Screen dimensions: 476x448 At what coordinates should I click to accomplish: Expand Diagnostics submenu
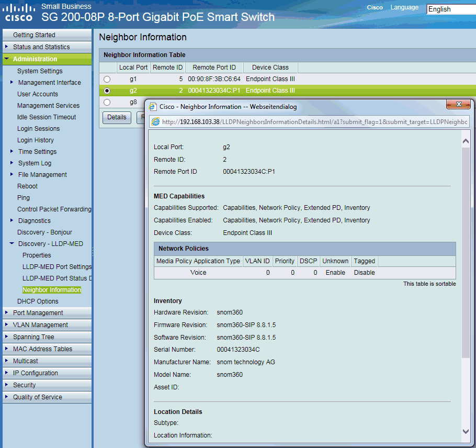pyautogui.click(x=12, y=220)
